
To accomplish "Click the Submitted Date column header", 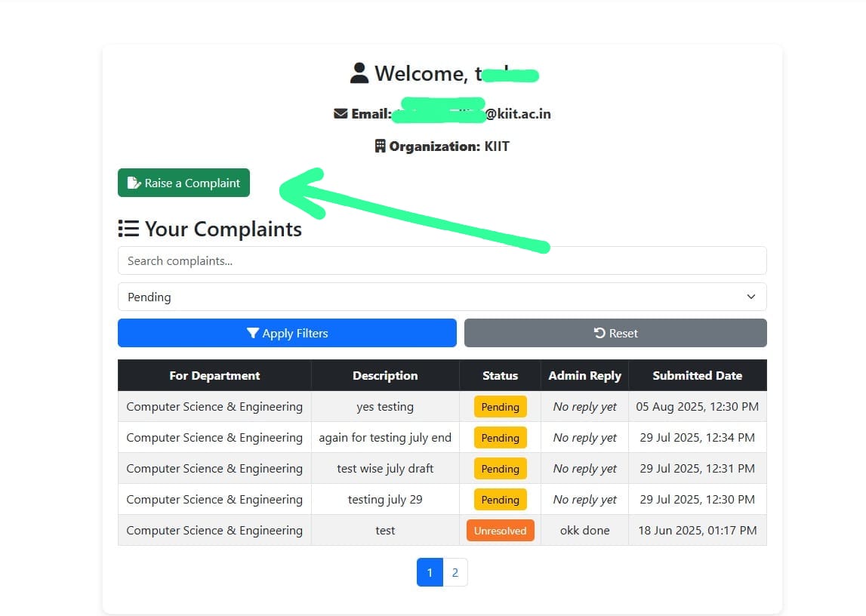I will [697, 375].
